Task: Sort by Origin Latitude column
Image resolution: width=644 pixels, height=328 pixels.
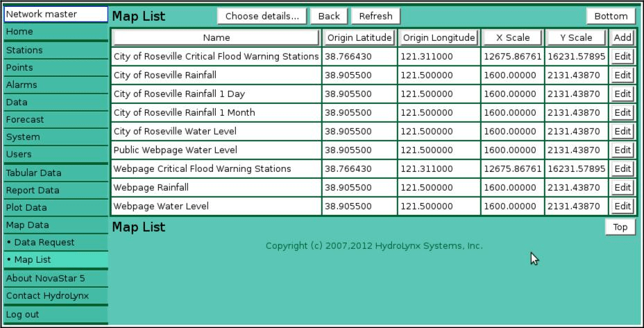Action: coord(359,37)
